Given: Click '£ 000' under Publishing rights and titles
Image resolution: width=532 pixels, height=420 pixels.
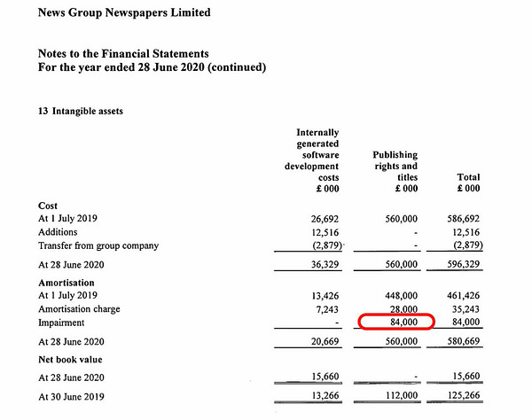Looking at the screenshot, I should [406, 188].
